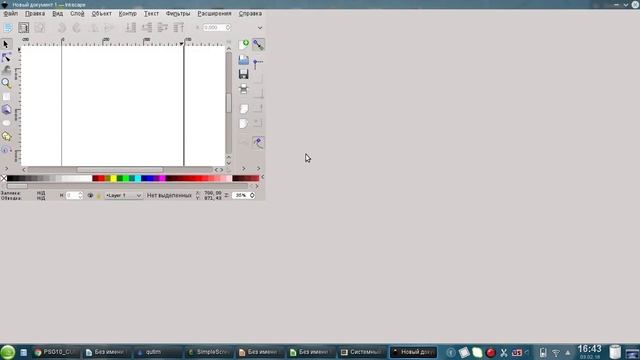Switch to PSG10 Chrome taskbar window
640x360 pixels.
tap(56, 352)
